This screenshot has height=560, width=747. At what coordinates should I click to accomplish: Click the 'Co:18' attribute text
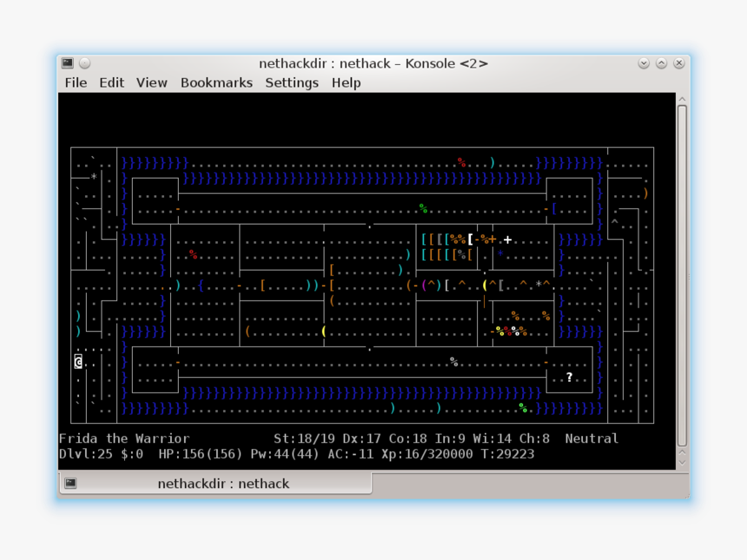point(407,438)
